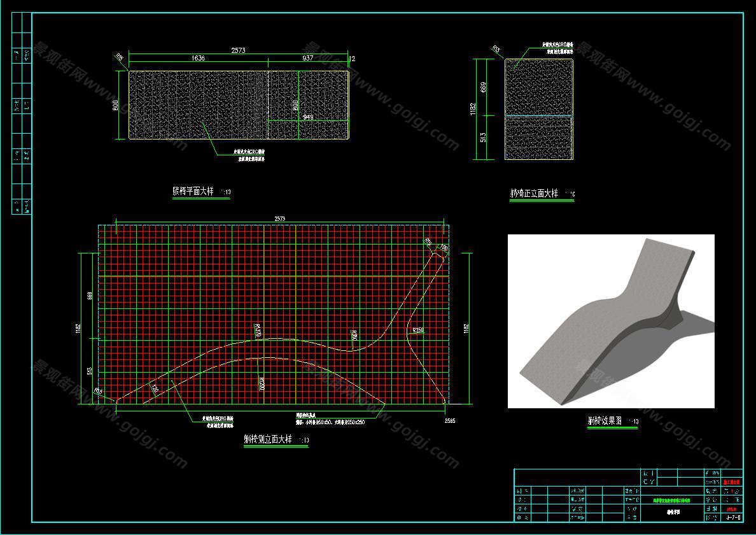Select the 949 dimension inside plan view
Viewport: 756px width, 535px height.
coord(308,117)
